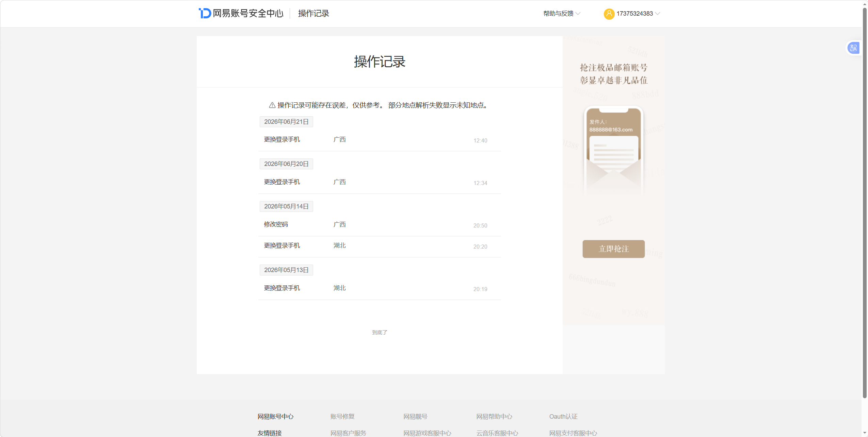868x437 pixels.
Task: Expand the 17375324383 account menu
Action: click(x=638, y=14)
